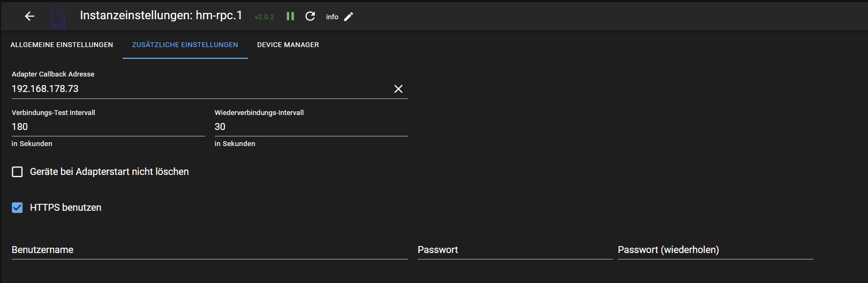Click the Instanzeinstellungen hm-rpc.1 title
The image size is (868, 283).
(x=161, y=16)
